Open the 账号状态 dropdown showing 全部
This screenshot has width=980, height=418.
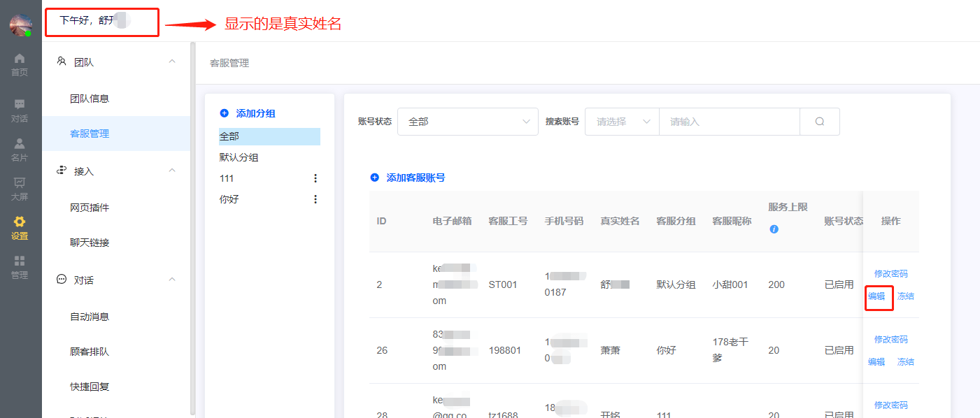tap(468, 122)
